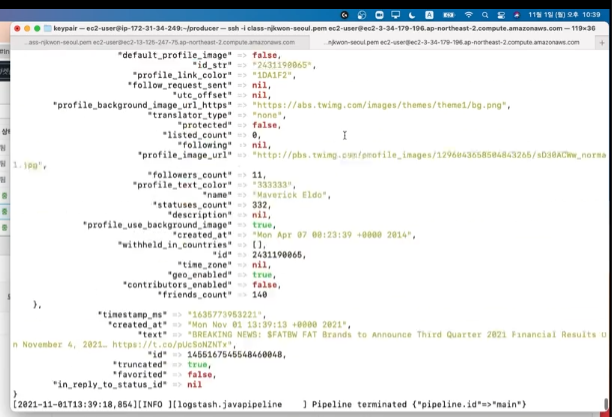The width and height of the screenshot is (612, 417).
Task: Click the folder proxy icon before 'keypair'
Action: coord(48,28)
